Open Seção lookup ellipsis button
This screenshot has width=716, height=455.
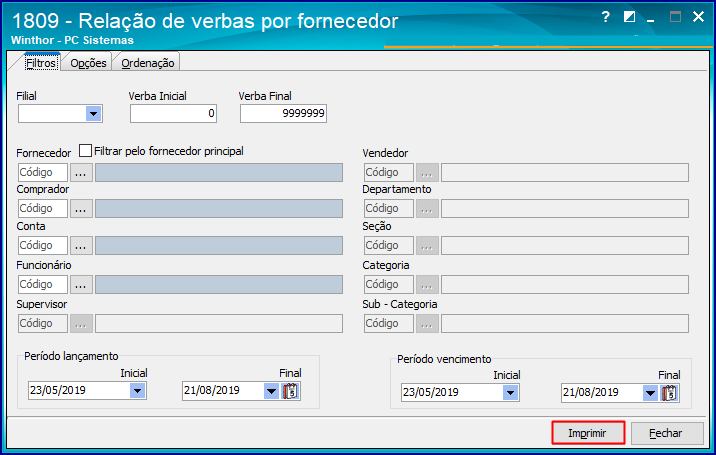pos(427,246)
